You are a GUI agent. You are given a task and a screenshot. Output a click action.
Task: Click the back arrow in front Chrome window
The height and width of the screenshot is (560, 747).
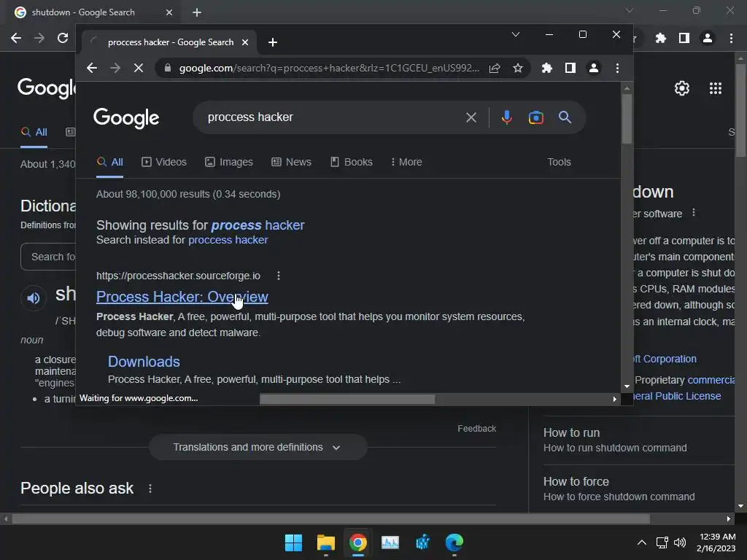pos(92,68)
